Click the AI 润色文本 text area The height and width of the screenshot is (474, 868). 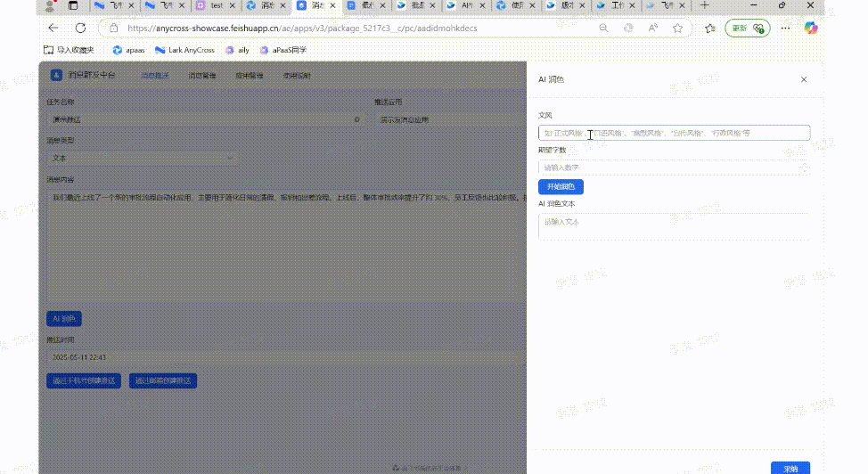pos(674,227)
